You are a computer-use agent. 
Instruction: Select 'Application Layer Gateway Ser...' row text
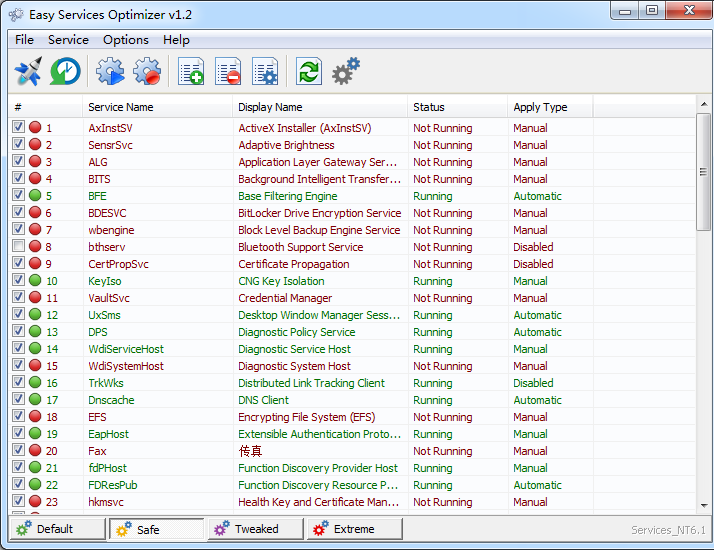pos(317,162)
